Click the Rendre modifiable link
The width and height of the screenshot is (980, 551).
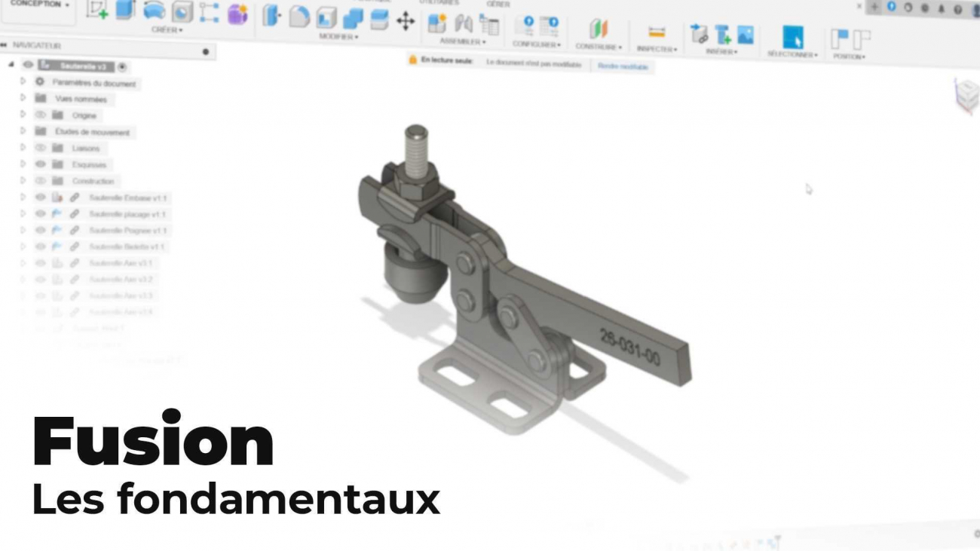622,66
